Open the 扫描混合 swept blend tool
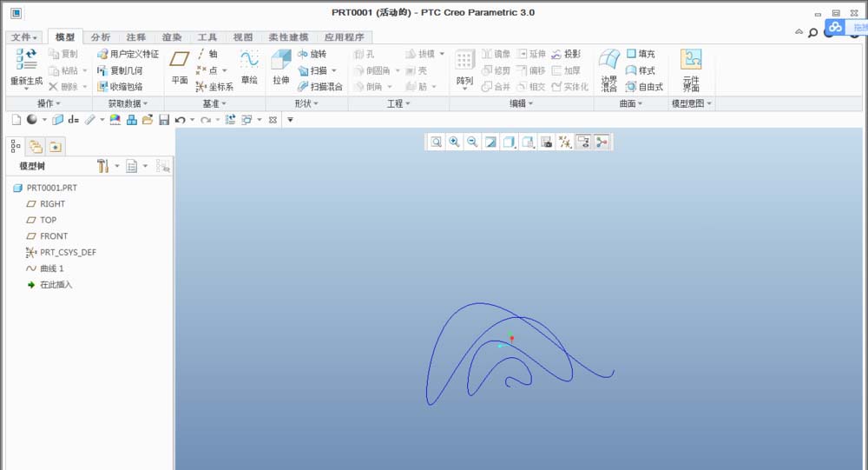 click(320, 87)
